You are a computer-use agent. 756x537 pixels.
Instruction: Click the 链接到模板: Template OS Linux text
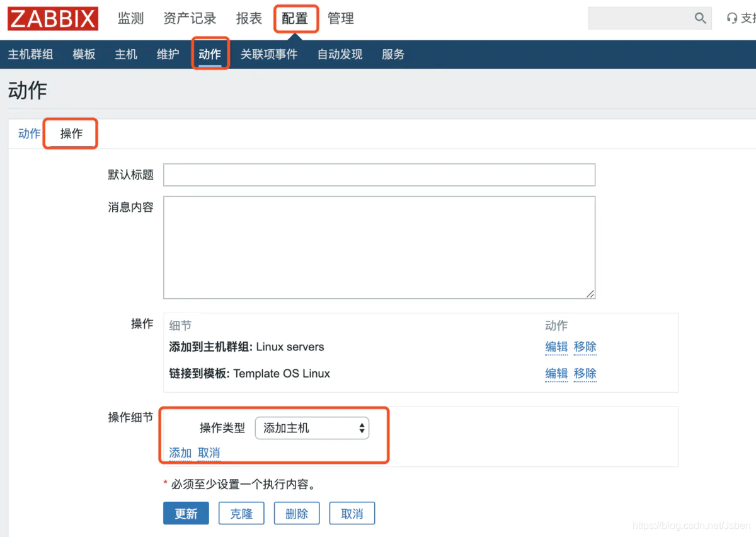[x=249, y=373]
